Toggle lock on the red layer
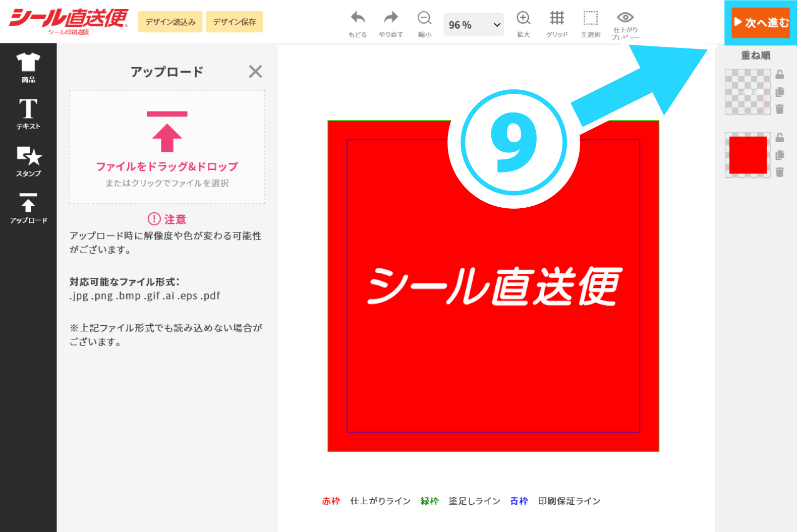This screenshot has width=797, height=532. pos(780,138)
